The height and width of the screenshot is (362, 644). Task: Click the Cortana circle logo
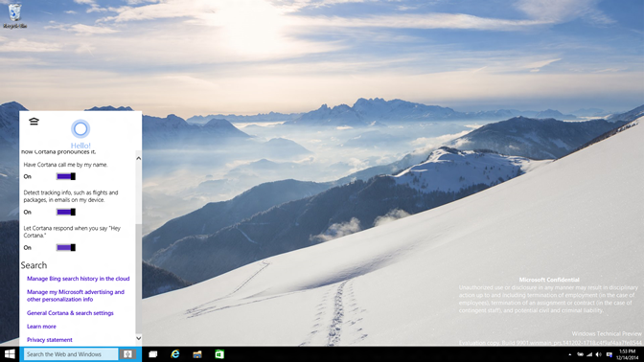click(x=80, y=129)
